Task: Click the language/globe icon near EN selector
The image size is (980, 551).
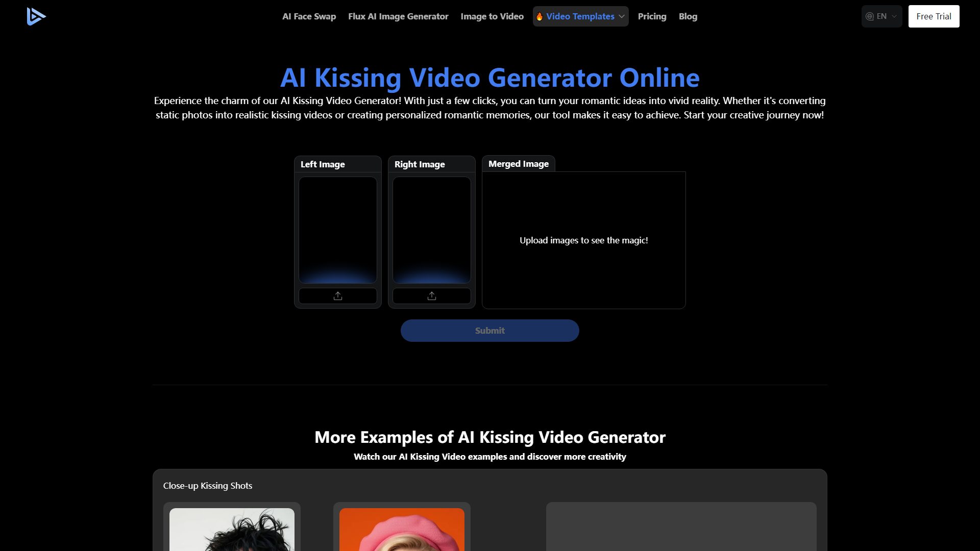Action: tap(870, 16)
